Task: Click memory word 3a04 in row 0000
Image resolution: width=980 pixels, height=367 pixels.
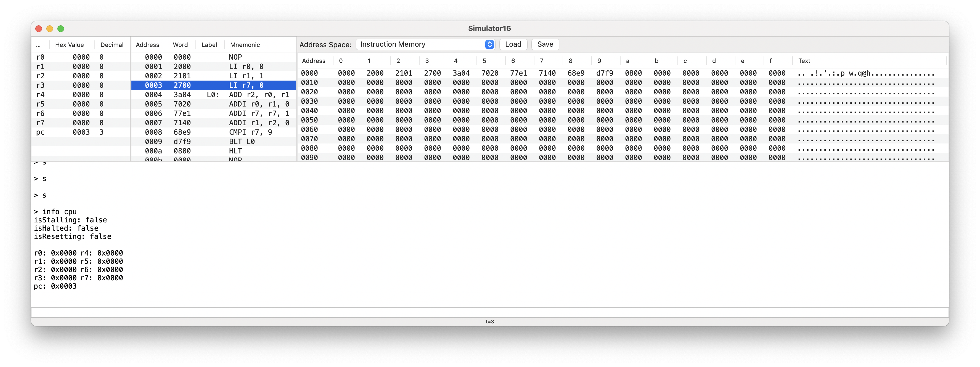Action: click(461, 73)
